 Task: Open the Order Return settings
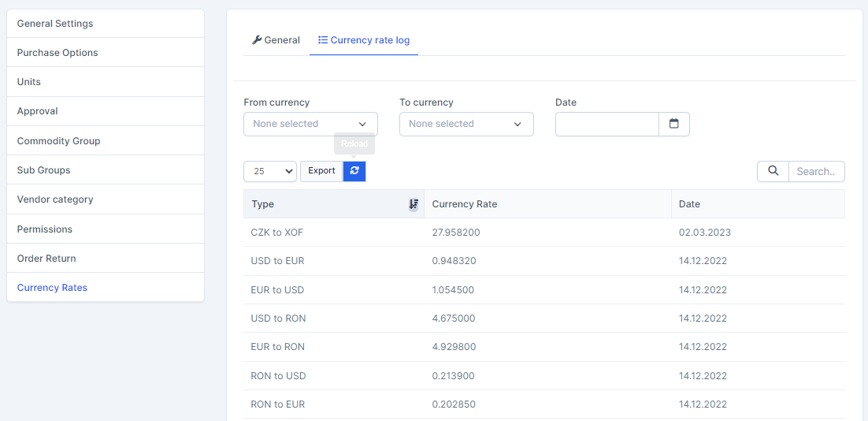(46, 259)
